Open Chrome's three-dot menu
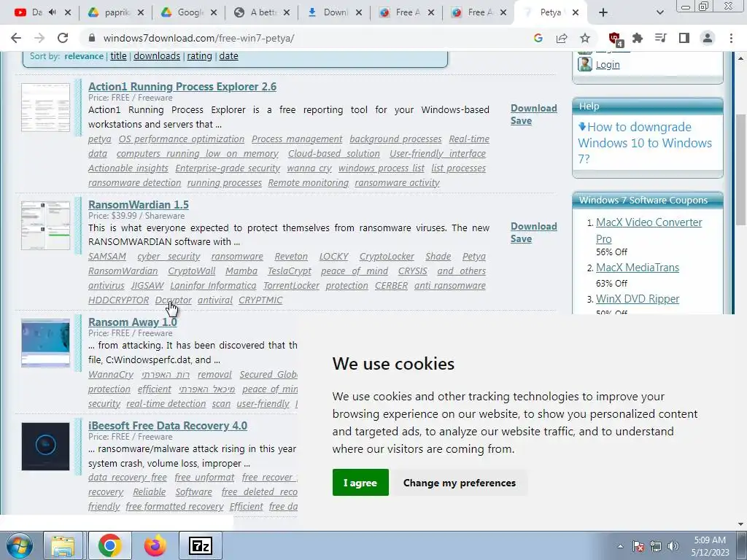Screen dimensions: 747x560 [731, 38]
